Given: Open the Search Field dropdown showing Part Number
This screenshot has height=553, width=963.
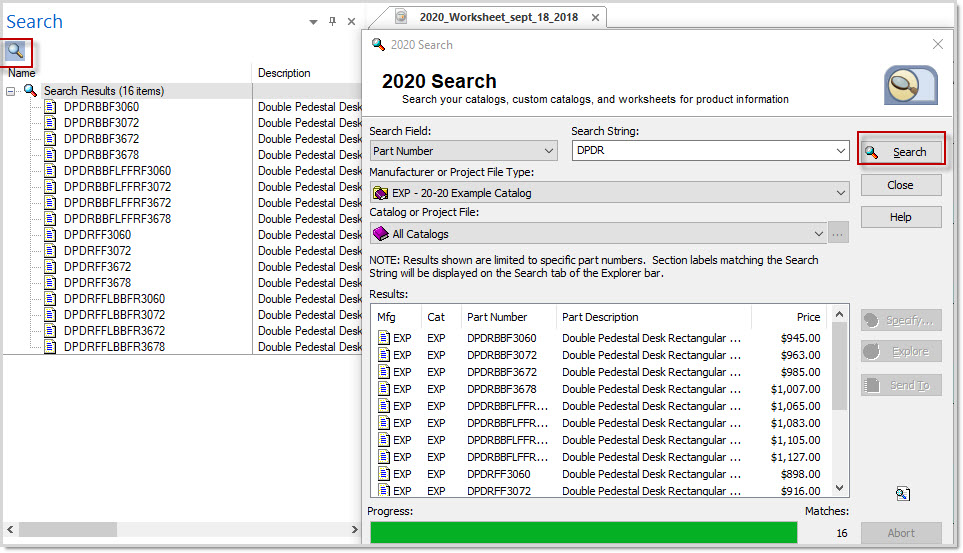Looking at the screenshot, I should pyautogui.click(x=463, y=151).
